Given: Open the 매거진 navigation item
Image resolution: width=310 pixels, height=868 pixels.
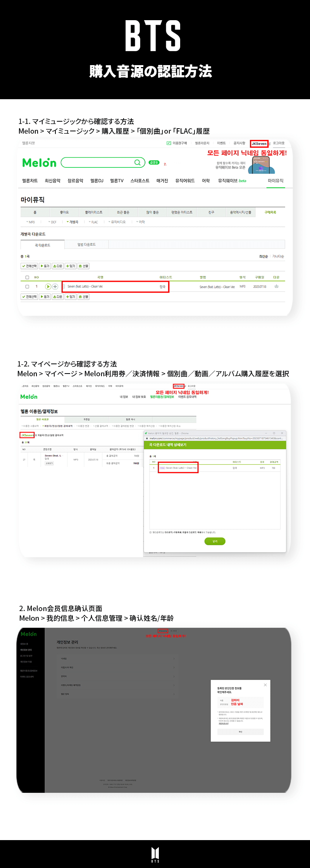Looking at the screenshot, I should [162, 181].
